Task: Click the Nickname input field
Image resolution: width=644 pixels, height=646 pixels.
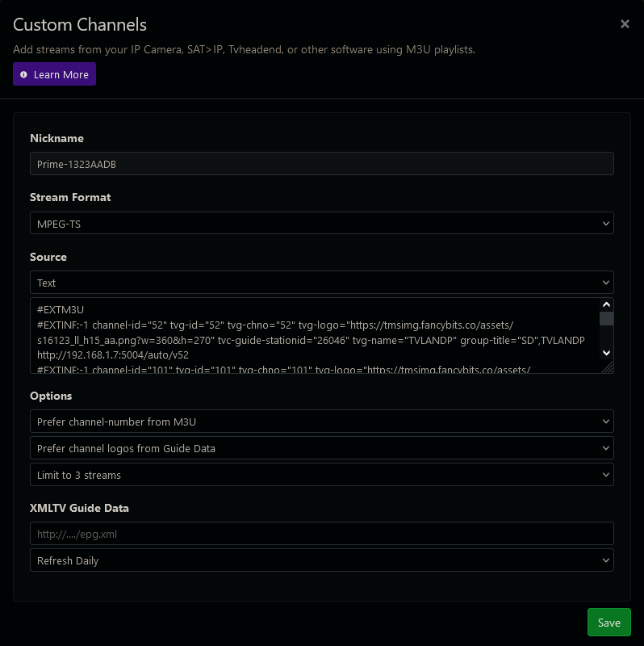Action: [321, 164]
